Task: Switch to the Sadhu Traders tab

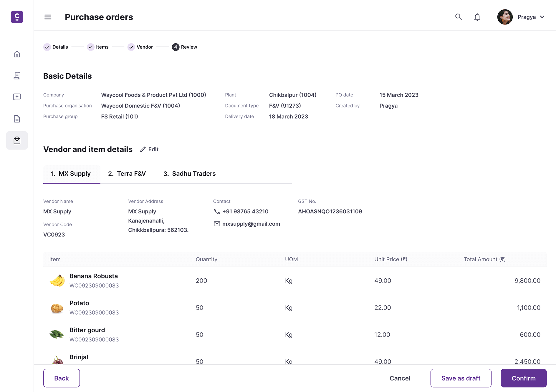Action: pyautogui.click(x=189, y=174)
